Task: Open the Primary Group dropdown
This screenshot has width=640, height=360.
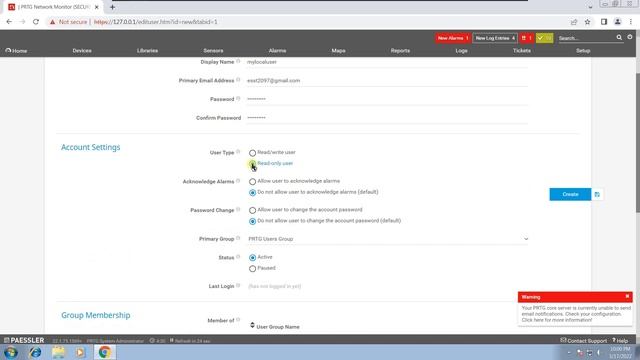Action: pyautogui.click(x=387, y=239)
